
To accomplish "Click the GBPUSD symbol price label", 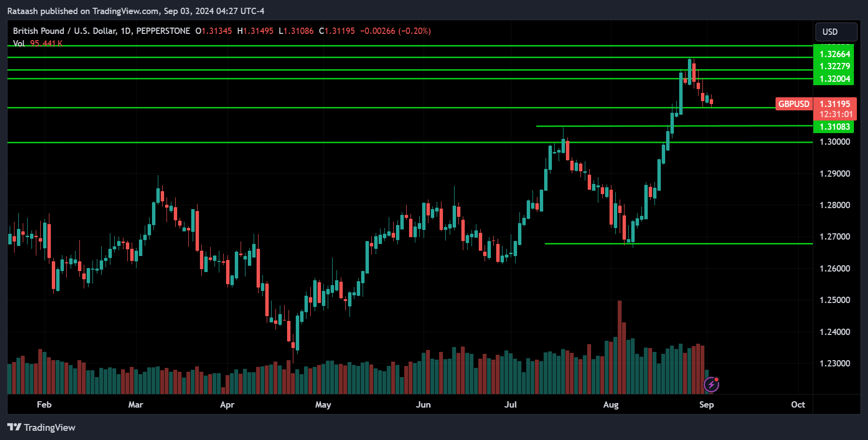I will pyautogui.click(x=793, y=104).
